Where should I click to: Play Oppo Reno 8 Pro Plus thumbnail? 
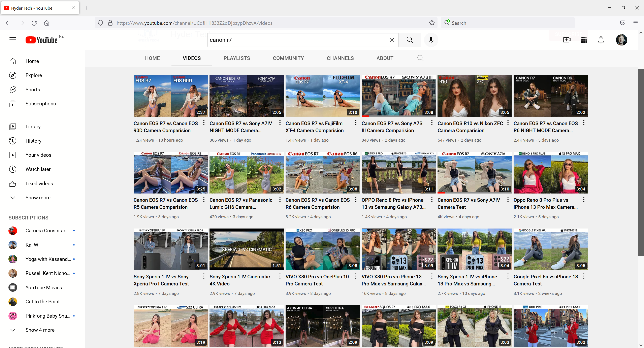point(551,173)
